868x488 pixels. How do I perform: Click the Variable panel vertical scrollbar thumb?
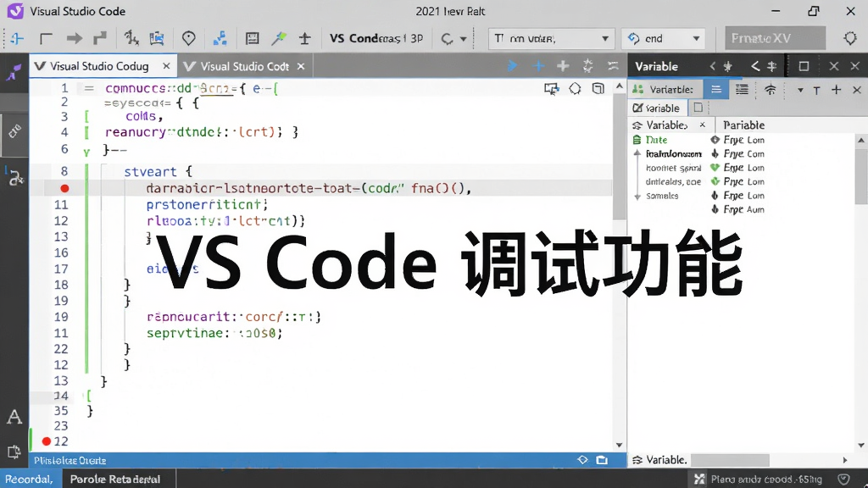click(861, 175)
